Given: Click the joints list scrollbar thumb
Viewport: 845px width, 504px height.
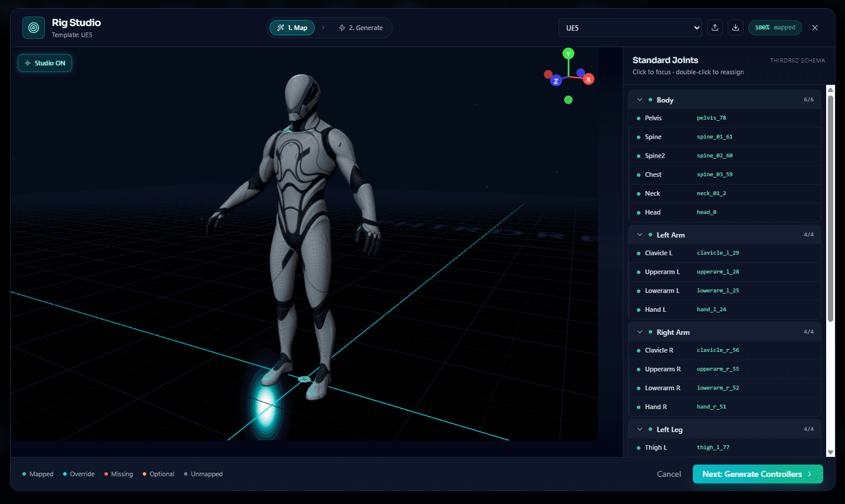Looking at the screenshot, I should click(x=830, y=208).
